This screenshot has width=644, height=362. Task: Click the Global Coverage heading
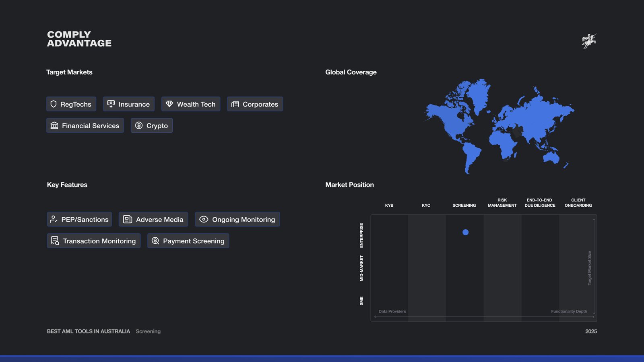point(351,72)
